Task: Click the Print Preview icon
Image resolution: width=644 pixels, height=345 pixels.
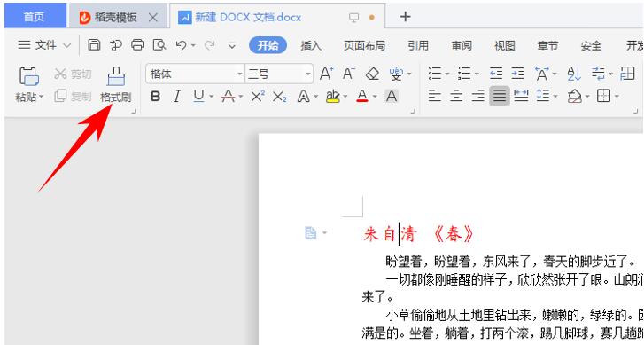Action: [159, 45]
